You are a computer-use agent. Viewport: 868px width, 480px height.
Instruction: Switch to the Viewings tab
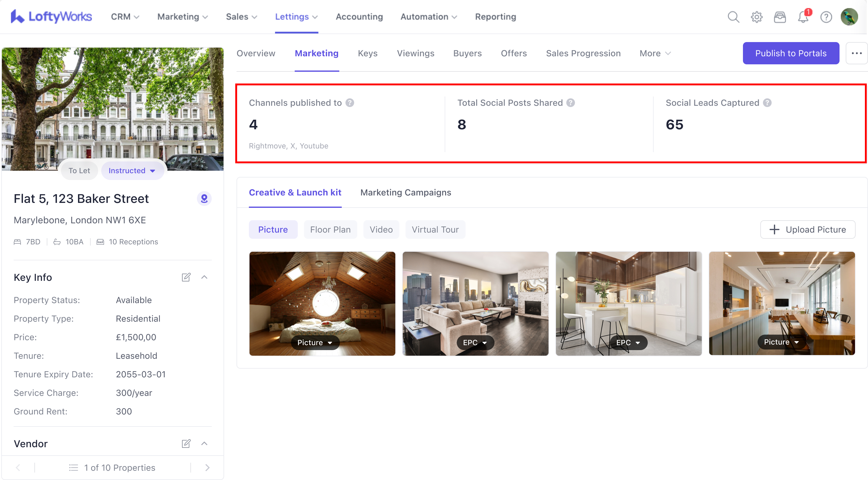point(415,53)
